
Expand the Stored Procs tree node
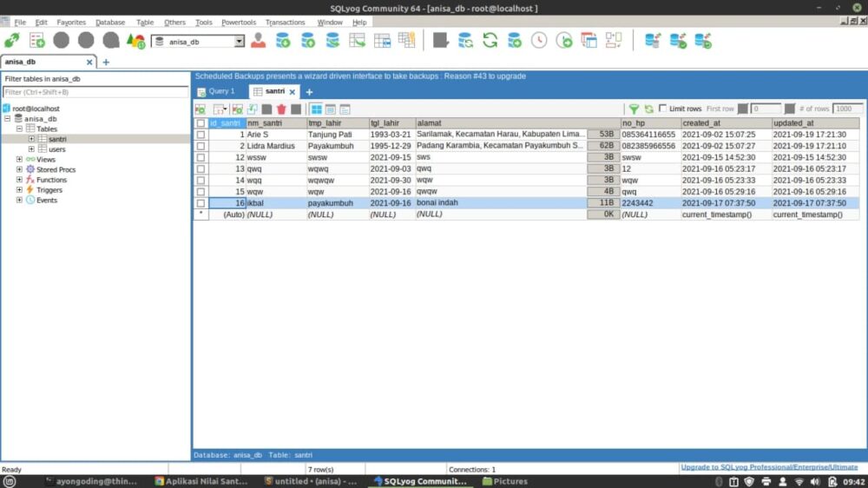click(x=19, y=169)
